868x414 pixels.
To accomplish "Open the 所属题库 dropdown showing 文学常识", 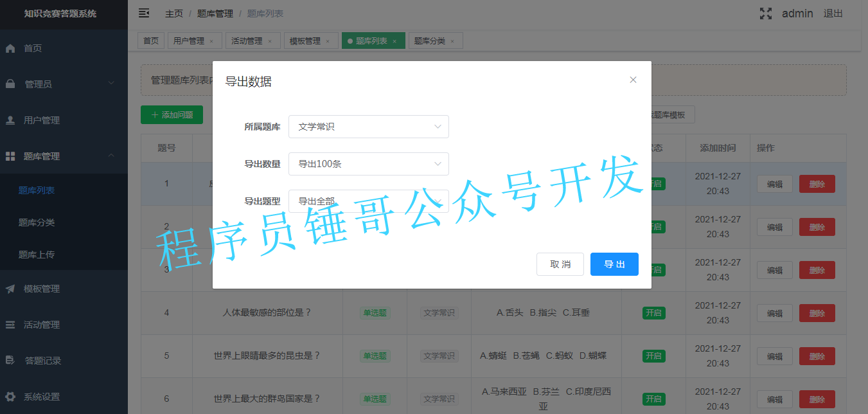I will (x=369, y=127).
